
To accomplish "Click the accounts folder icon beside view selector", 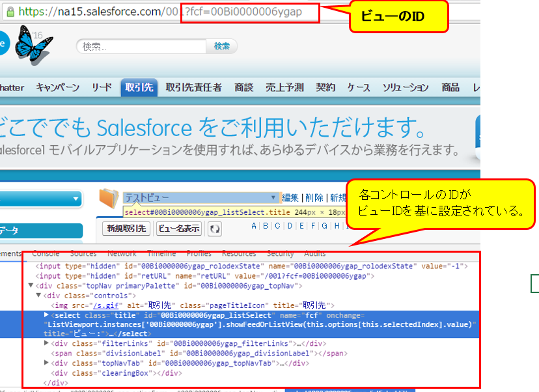I will (x=109, y=199).
